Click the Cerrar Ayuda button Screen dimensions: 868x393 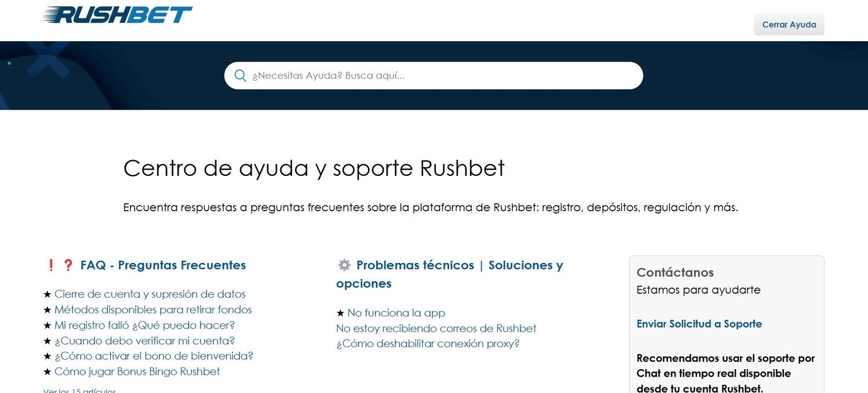[x=789, y=24]
